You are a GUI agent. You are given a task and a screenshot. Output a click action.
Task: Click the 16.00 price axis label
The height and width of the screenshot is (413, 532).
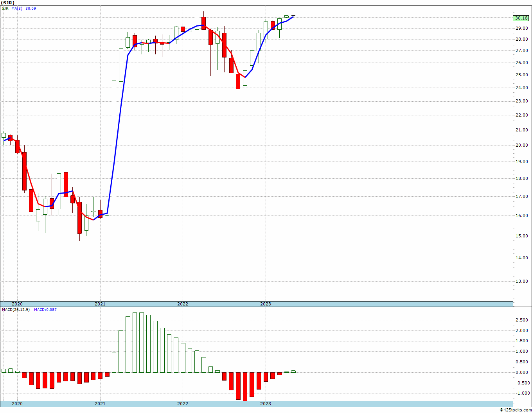tap(522, 215)
